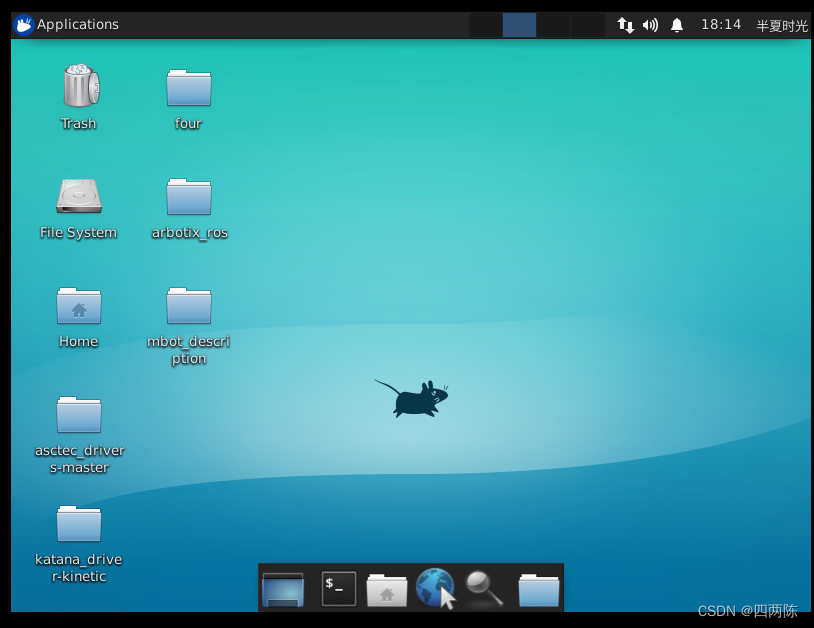Click the Show Desktop dock icon
Image resolution: width=814 pixels, height=628 pixels.
point(283,589)
